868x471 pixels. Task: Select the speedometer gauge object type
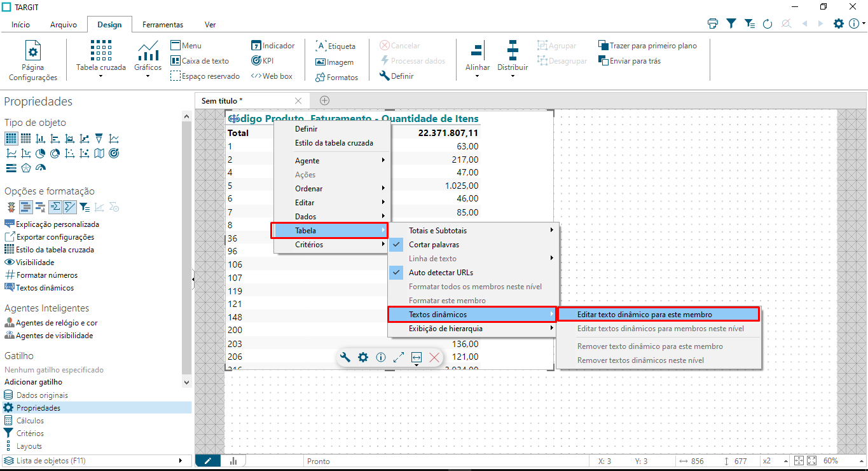[41, 168]
